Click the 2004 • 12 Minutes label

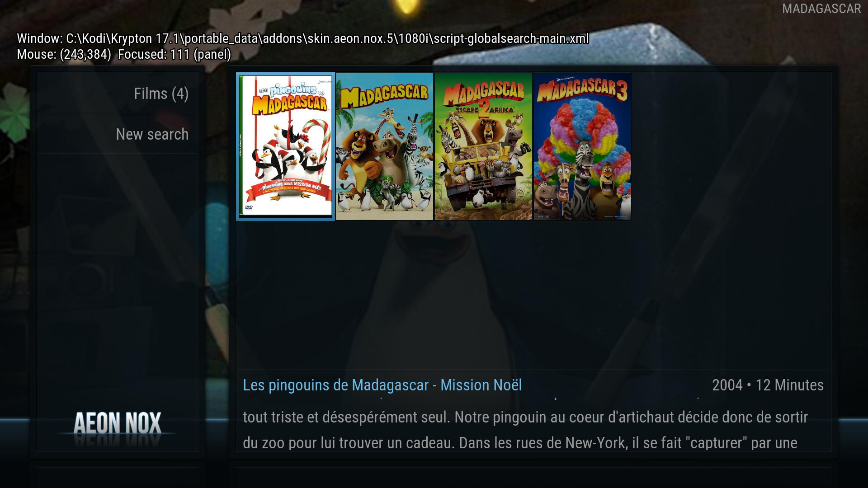click(768, 385)
